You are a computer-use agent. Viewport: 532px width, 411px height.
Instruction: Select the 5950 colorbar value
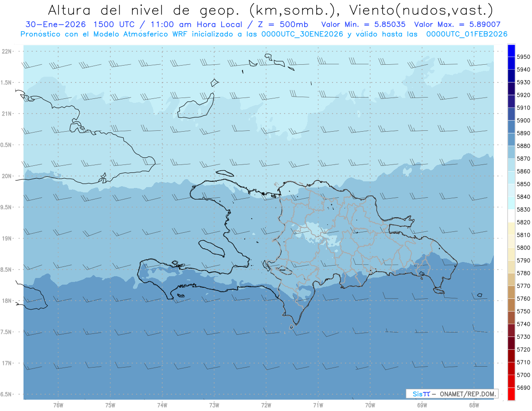click(x=524, y=57)
